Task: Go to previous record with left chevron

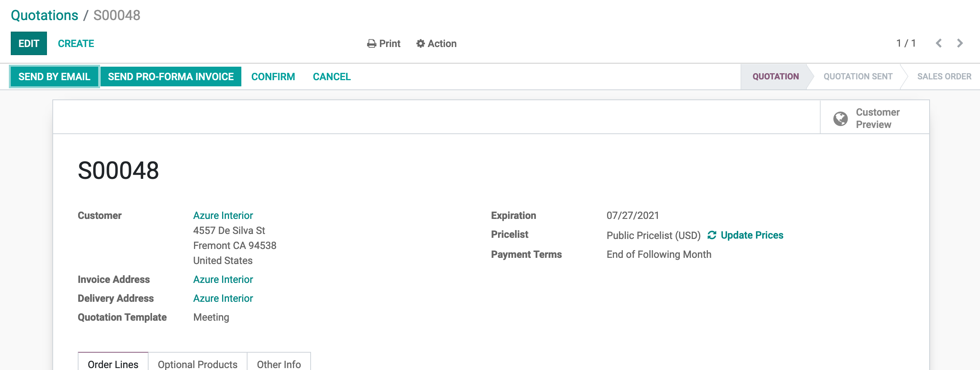Action: pyautogui.click(x=938, y=43)
